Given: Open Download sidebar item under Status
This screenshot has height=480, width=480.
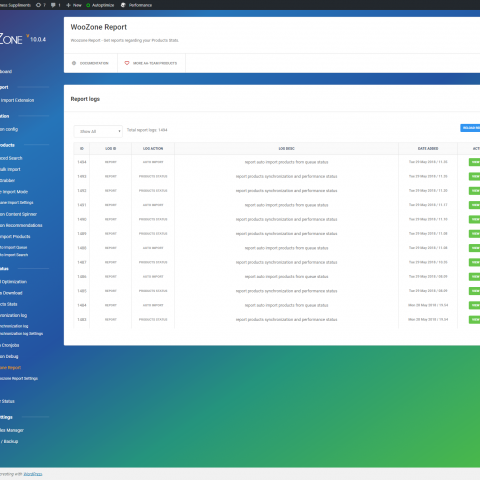Looking at the screenshot, I should click(11, 293).
